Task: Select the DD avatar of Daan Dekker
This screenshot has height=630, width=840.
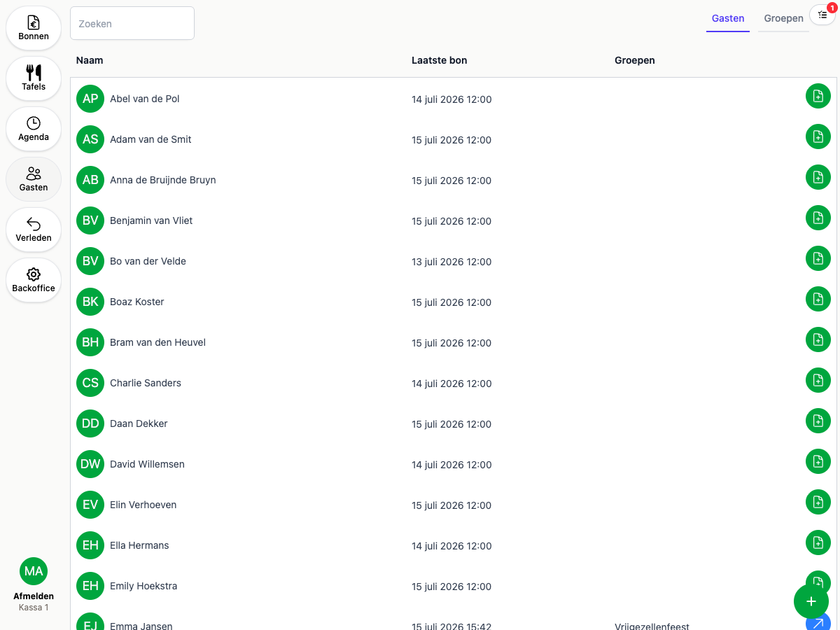Action: point(90,423)
